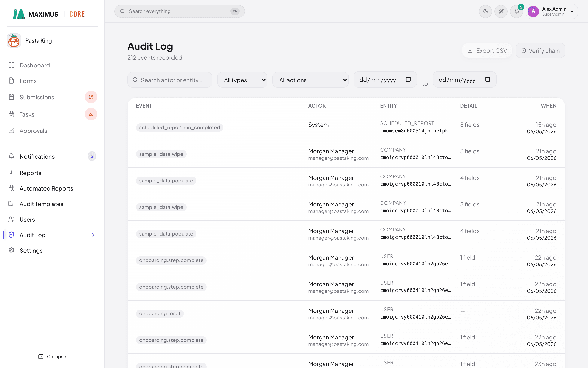588x368 pixels.
Task: Open the start date calendar picker icon
Action: point(408,79)
